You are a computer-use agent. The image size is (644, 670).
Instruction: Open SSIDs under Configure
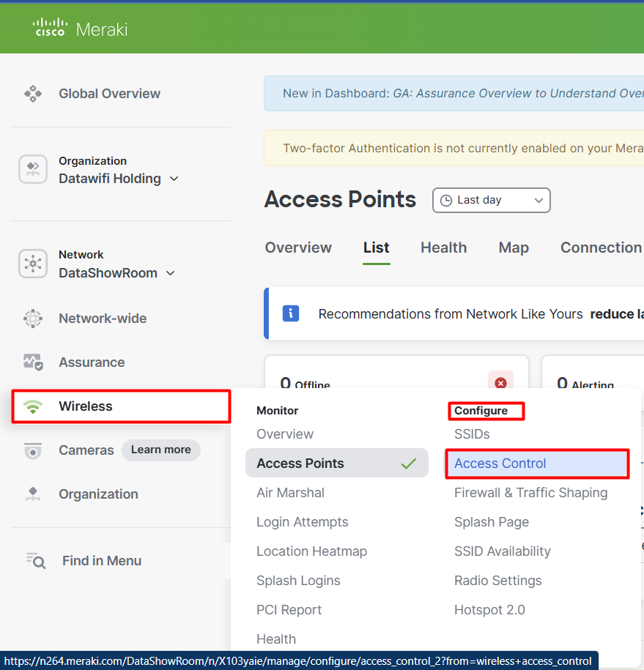tap(472, 434)
